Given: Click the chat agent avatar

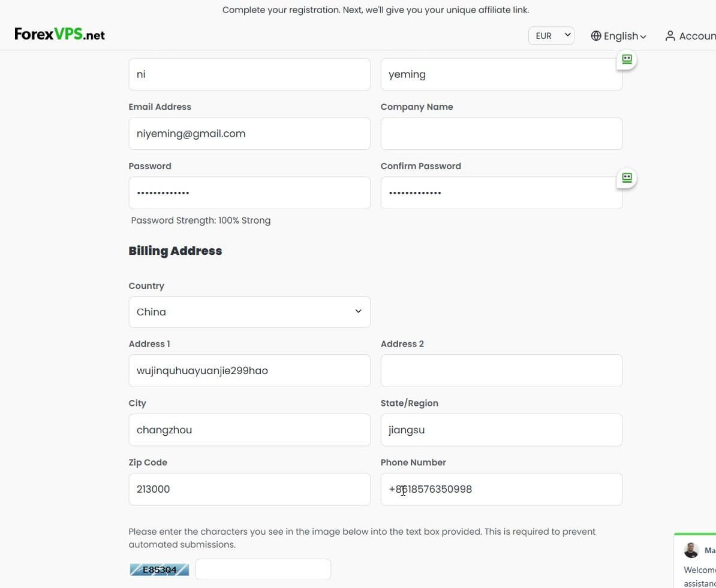Looking at the screenshot, I should (x=691, y=550).
